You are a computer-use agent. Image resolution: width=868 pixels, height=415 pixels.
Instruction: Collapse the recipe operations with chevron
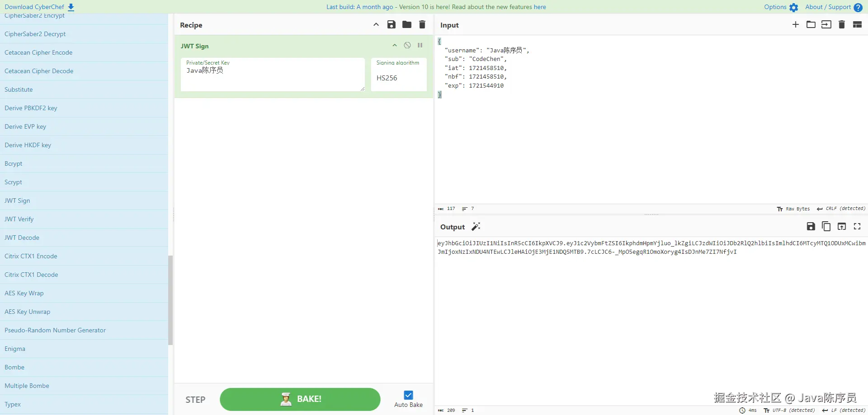click(376, 25)
